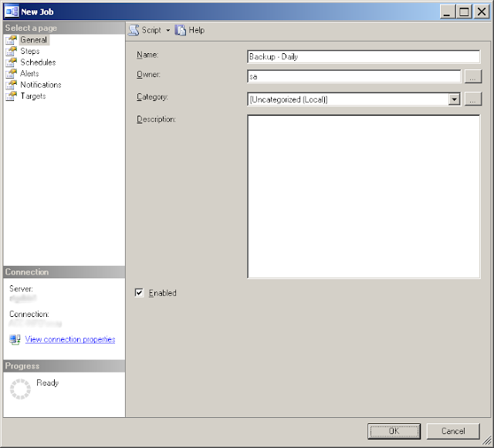Click the Owner: label
494x448 pixels.
tap(148, 74)
